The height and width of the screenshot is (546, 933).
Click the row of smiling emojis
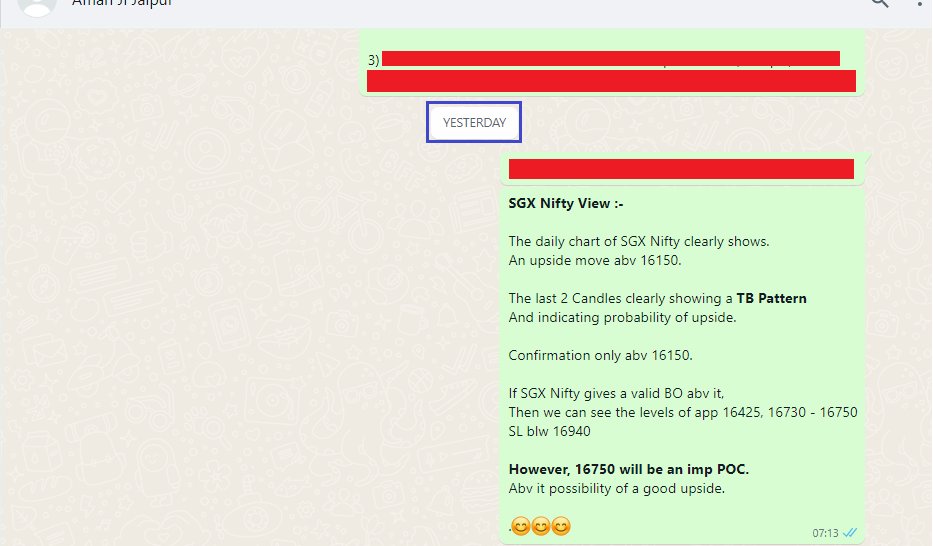tap(540, 526)
